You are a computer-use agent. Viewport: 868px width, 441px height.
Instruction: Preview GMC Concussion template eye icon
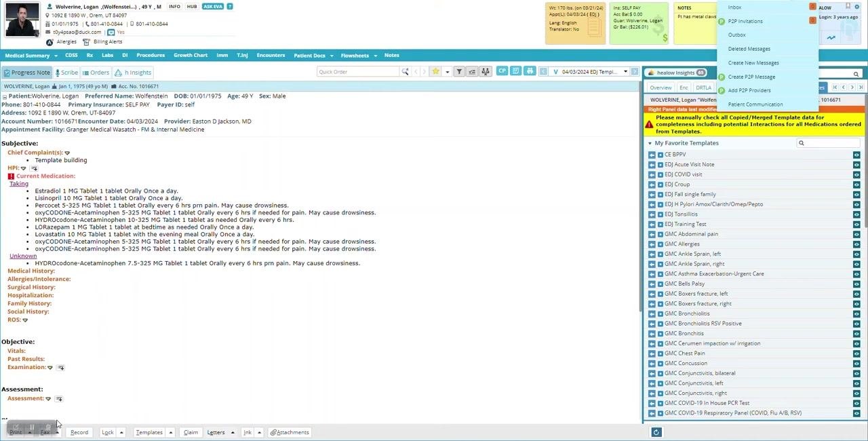[x=856, y=363]
